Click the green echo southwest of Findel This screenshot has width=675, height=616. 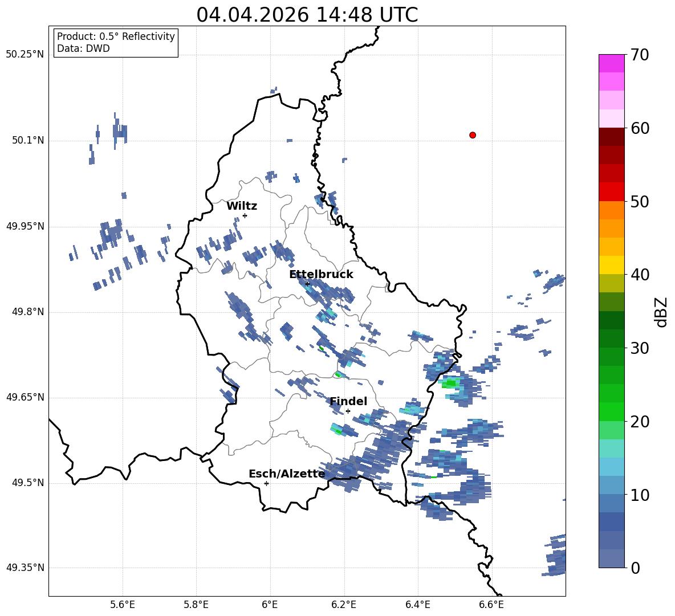click(x=337, y=430)
